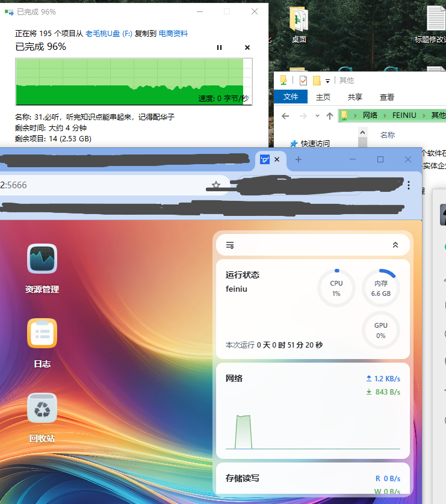Click the CPU 1% usage gauge
Screen dimensions: 446x504
click(x=336, y=288)
